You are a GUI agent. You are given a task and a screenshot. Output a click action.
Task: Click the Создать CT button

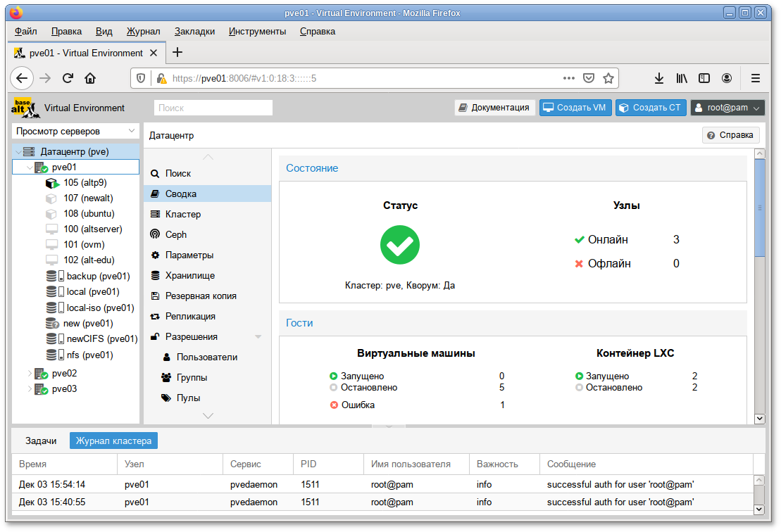[x=651, y=108]
